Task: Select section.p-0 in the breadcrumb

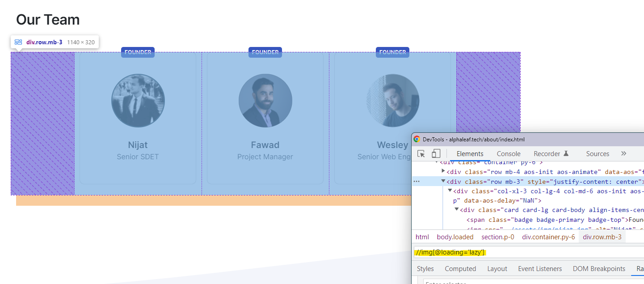Action: tap(497, 237)
